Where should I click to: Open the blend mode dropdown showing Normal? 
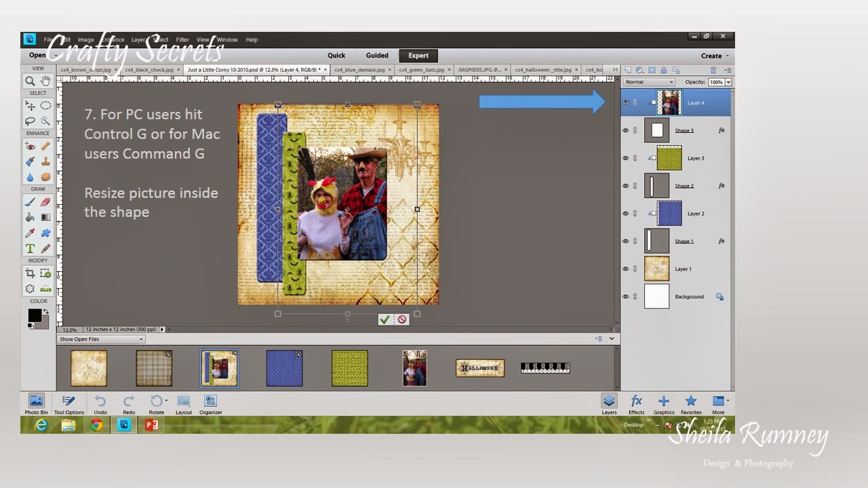pos(649,81)
